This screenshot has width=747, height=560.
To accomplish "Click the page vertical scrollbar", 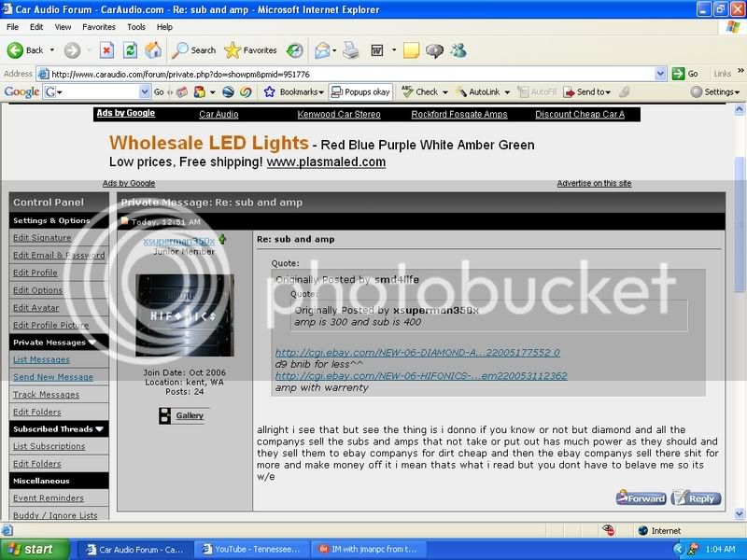I will click(x=740, y=224).
